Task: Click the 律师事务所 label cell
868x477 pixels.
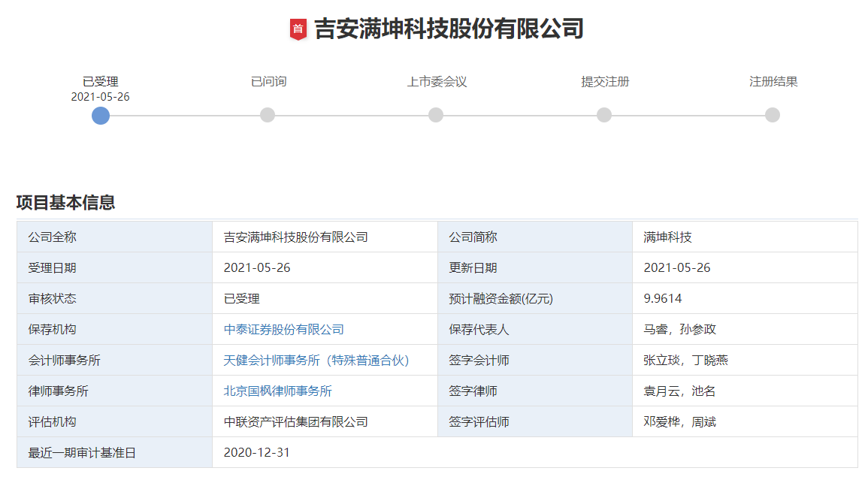Action: [x=114, y=391]
